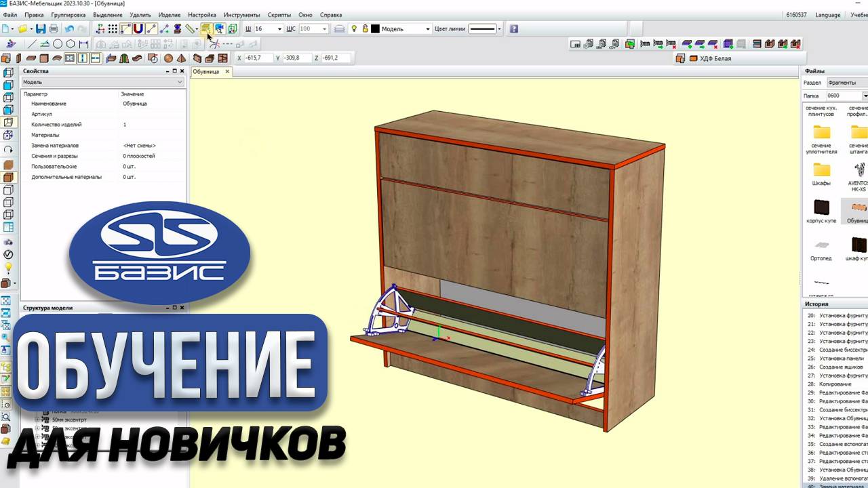Click the X coordinate input field

[x=258, y=58]
